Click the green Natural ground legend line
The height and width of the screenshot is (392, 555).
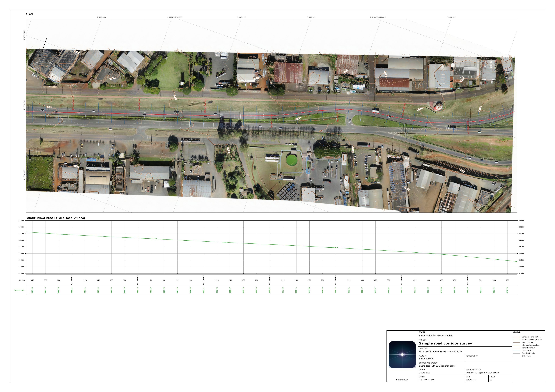pyautogui.click(x=516, y=340)
